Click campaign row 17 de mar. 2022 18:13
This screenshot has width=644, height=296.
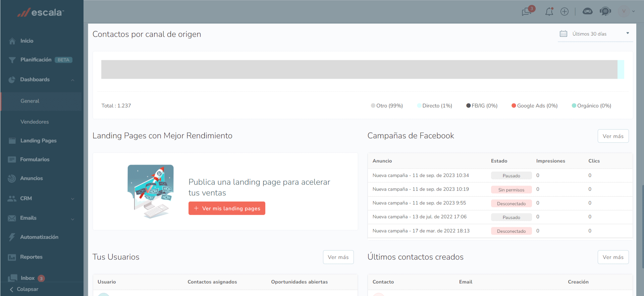(x=500, y=231)
